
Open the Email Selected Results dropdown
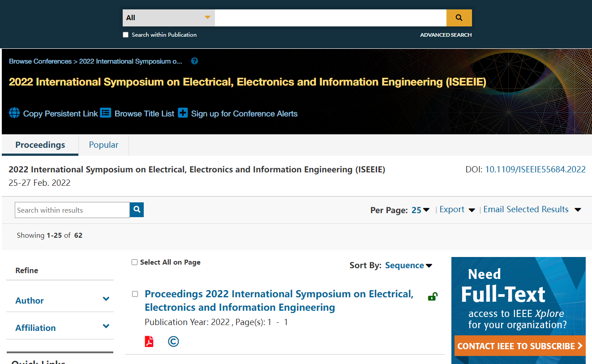(x=532, y=210)
